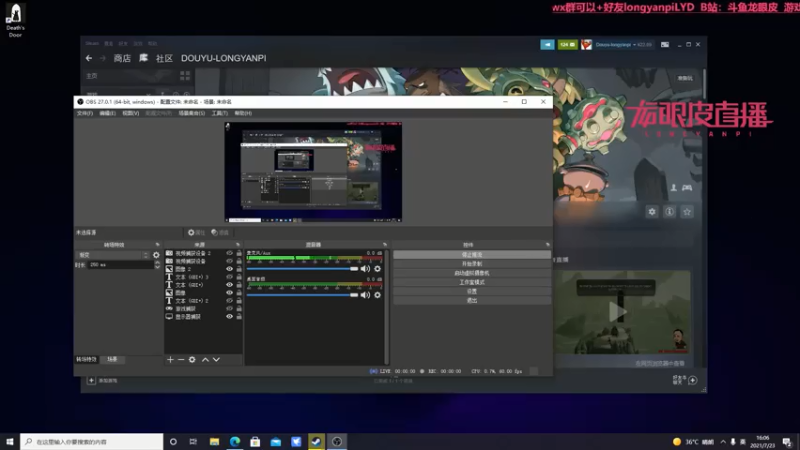Switch to 场景 tab at bottom
Image resolution: width=800 pixels, height=450 pixels.
[112, 359]
